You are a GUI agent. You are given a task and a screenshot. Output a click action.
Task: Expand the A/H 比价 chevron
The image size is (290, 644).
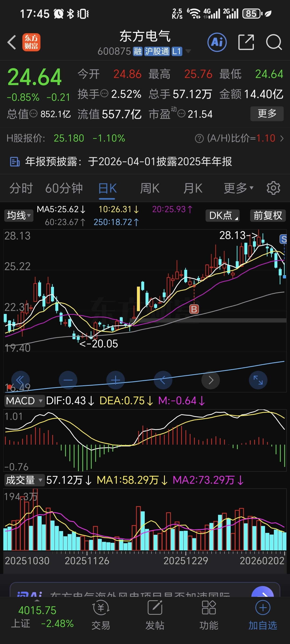point(282,138)
